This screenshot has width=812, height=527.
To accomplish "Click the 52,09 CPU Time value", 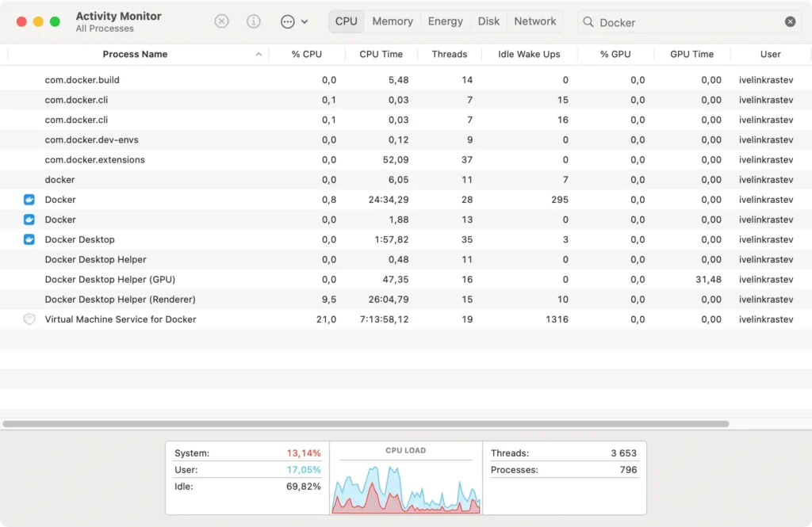I will (396, 159).
